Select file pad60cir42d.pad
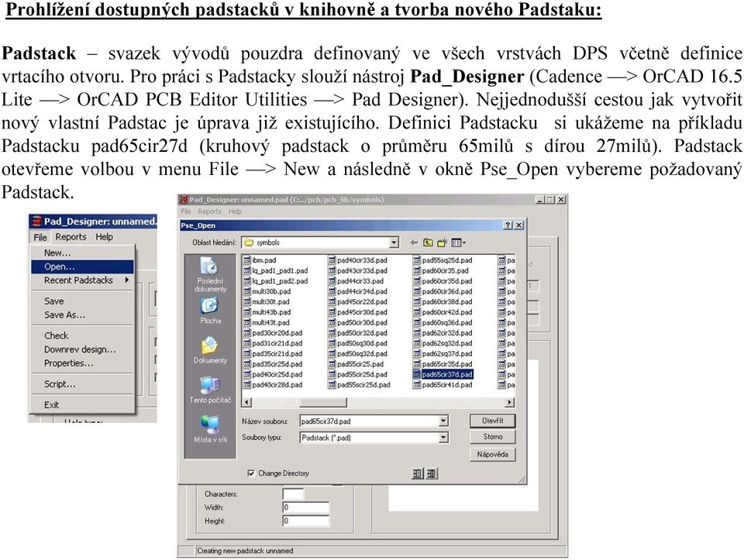This screenshot has height=560, width=744. (443, 312)
